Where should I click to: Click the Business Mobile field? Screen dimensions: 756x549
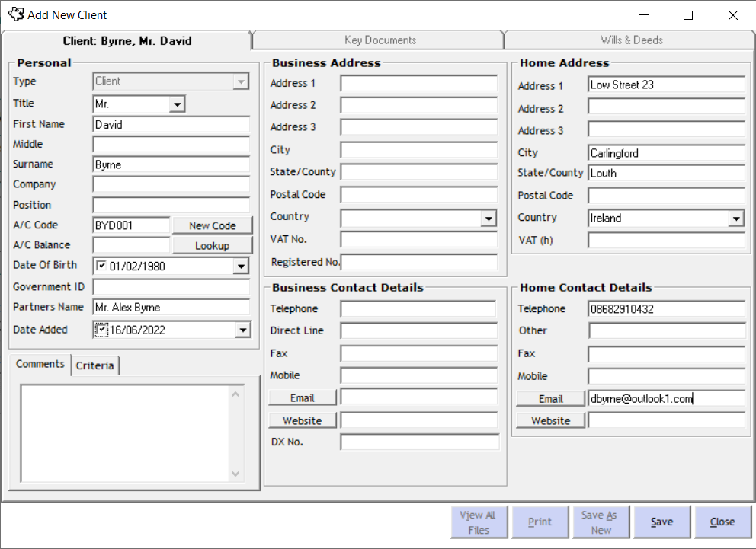pos(418,375)
